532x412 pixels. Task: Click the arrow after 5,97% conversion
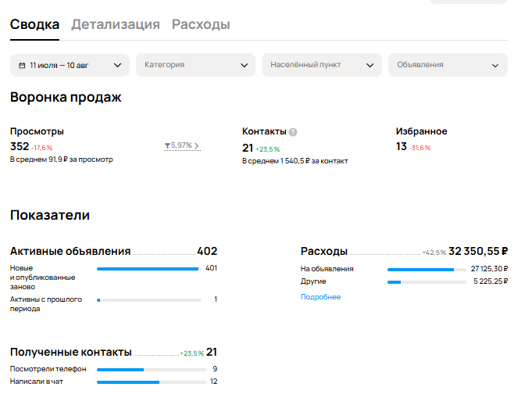197,145
